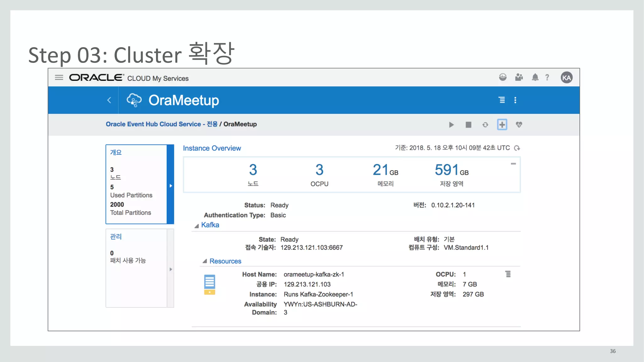
Task: Collapse the Kafka section
Action: pos(197,226)
